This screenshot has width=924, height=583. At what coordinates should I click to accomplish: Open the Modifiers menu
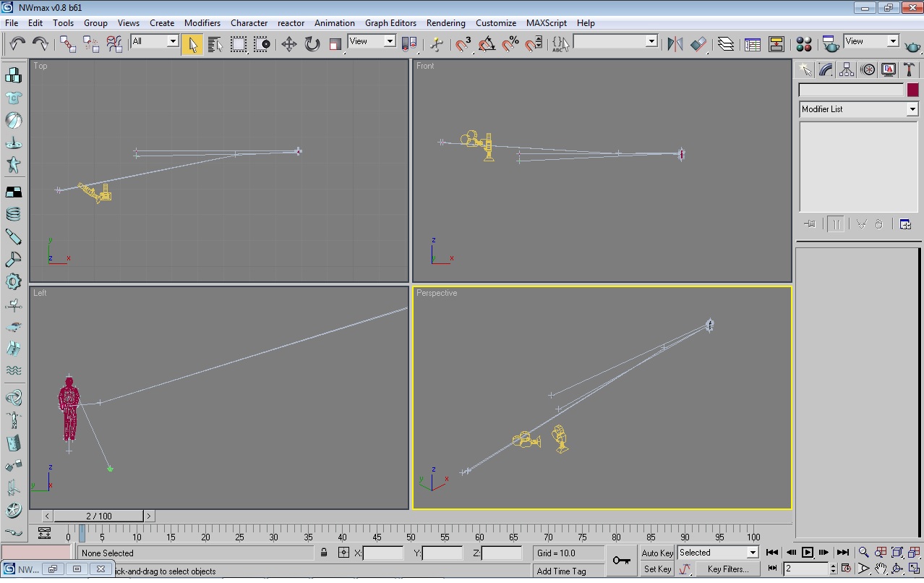(x=202, y=22)
